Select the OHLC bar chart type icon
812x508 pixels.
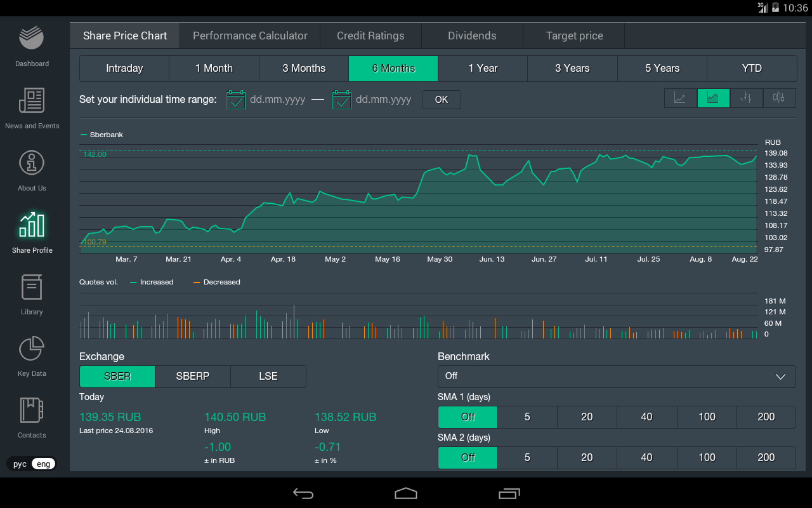(746, 98)
